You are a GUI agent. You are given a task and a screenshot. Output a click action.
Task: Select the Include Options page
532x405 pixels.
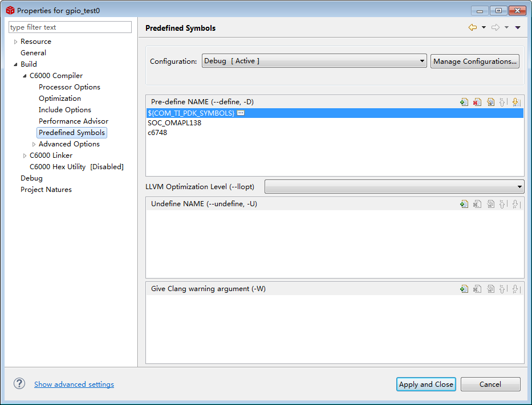point(64,110)
